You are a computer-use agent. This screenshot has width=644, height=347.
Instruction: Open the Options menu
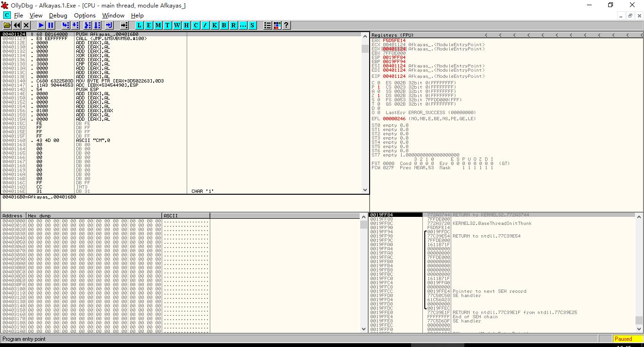pyautogui.click(x=85, y=16)
